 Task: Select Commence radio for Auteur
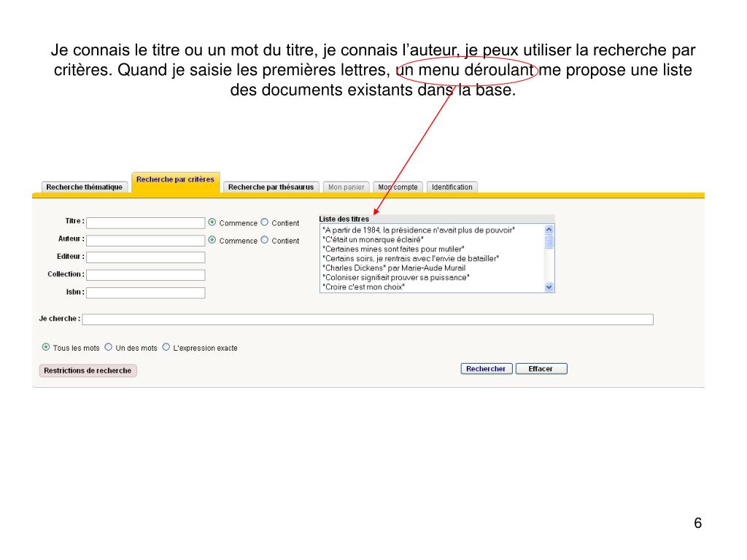[x=212, y=240]
